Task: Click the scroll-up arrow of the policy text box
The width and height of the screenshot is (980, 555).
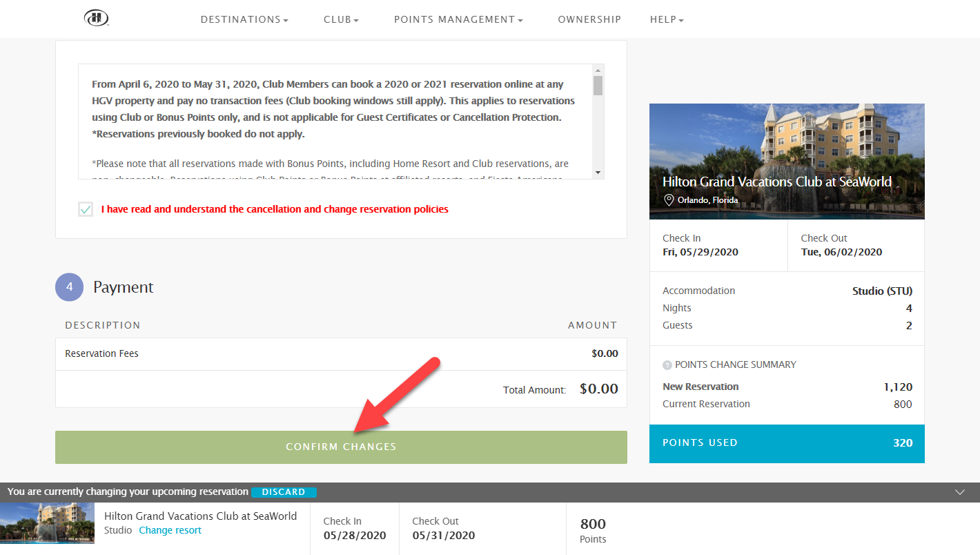Action: [x=598, y=70]
